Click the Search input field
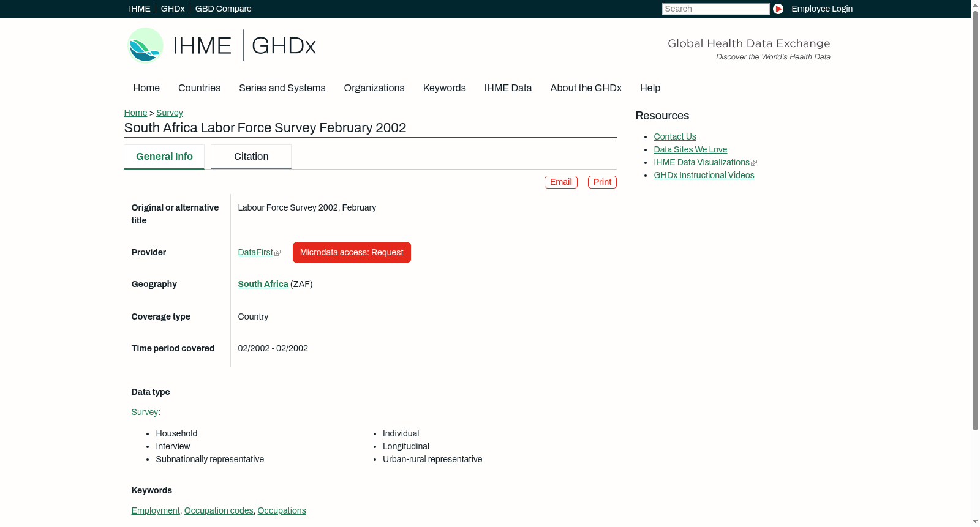The image size is (980, 527). click(715, 9)
